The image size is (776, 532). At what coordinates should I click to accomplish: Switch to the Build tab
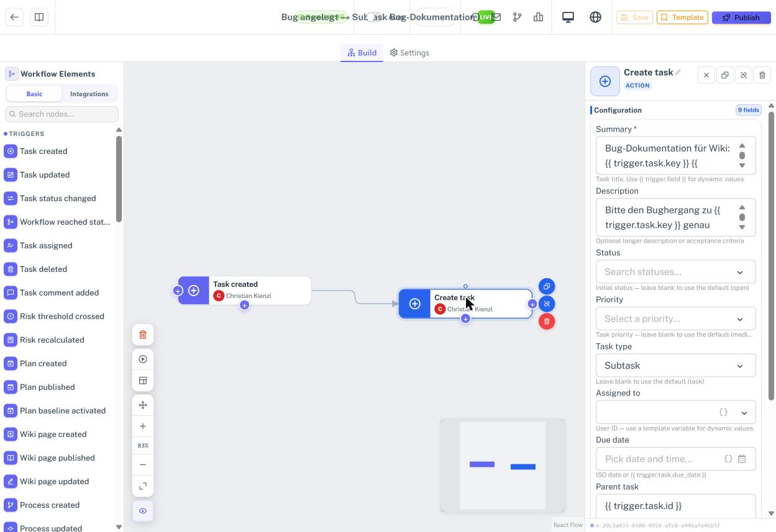(362, 53)
